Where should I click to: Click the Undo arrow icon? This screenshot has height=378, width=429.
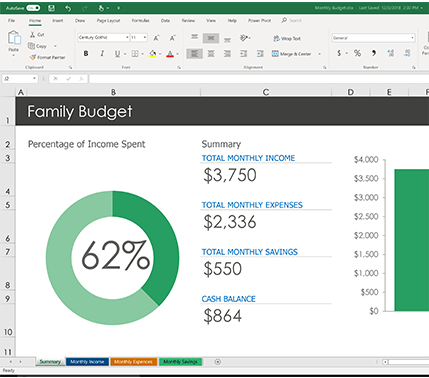click(68, 8)
